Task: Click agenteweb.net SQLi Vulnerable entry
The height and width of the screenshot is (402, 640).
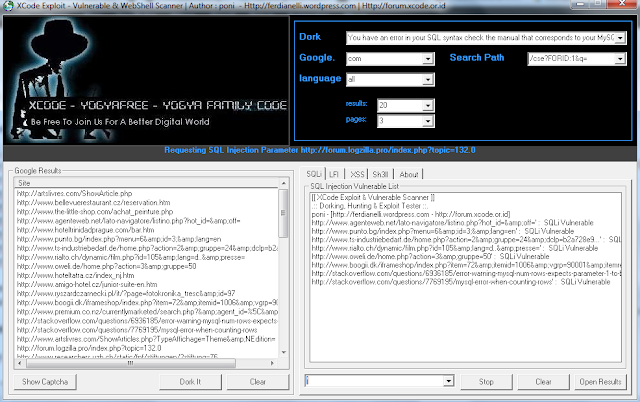Action: tap(452, 223)
